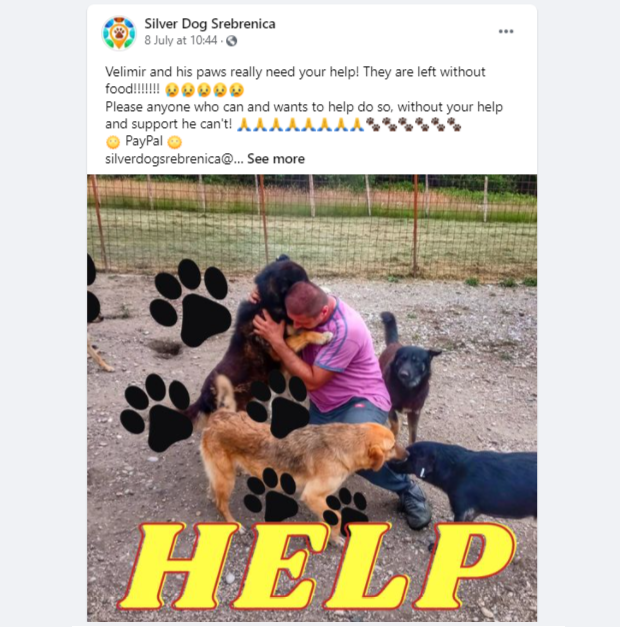
Task: Click the first line mentioning Velimir
Action: 295,72
